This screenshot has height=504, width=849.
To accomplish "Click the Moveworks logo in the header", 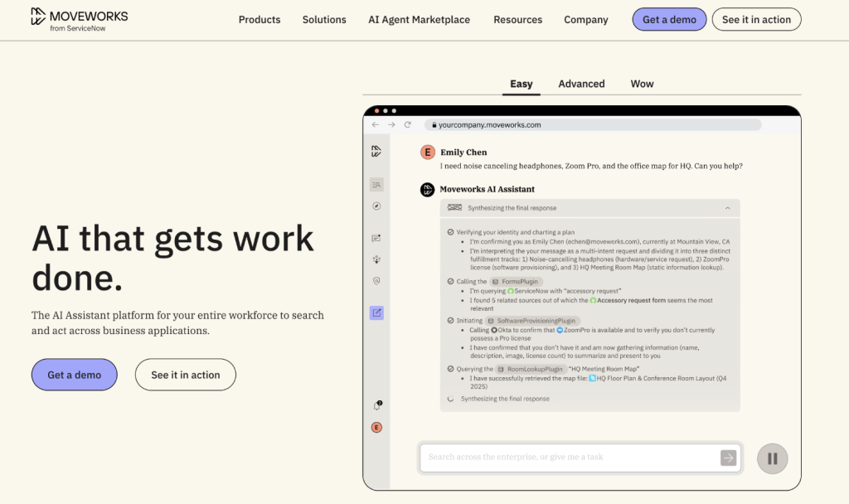I will (x=79, y=20).
